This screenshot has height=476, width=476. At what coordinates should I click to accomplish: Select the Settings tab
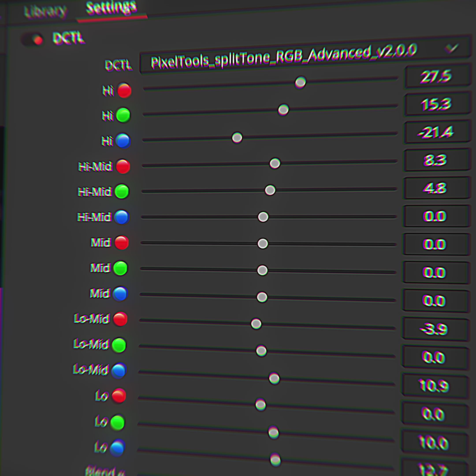[111, 8]
